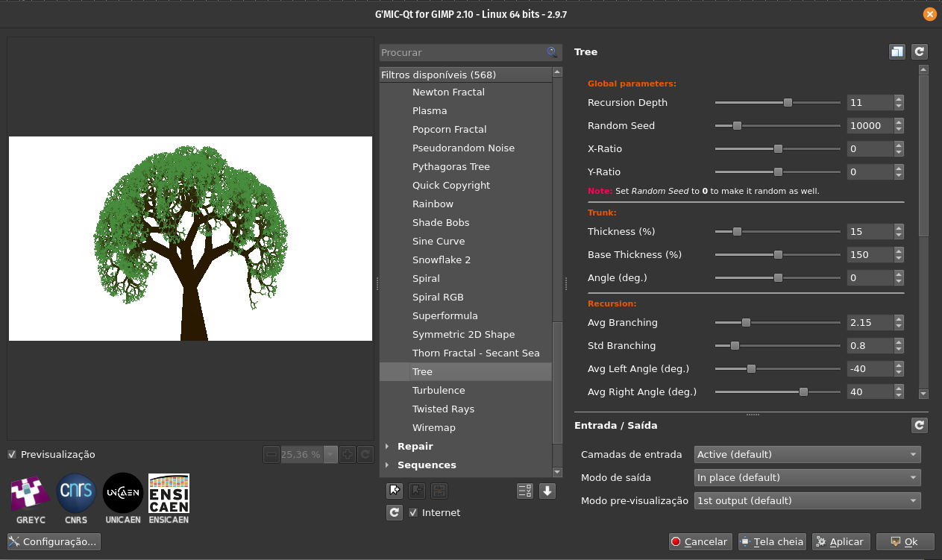Click the Recursion Depth slider handle
The width and height of the screenshot is (942, 560).
788,102
